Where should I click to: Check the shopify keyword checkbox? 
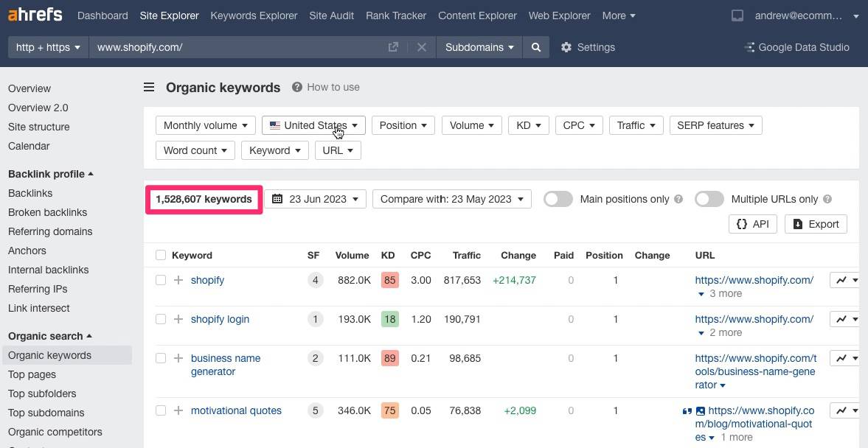(161, 281)
